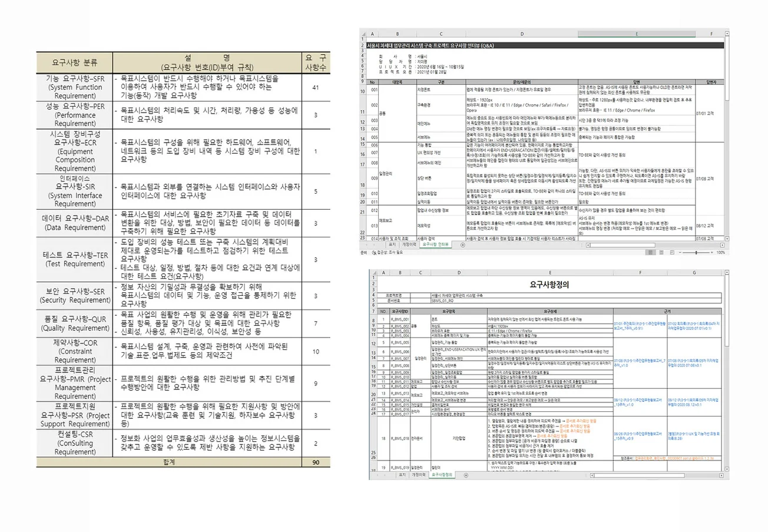768x532 pixels.
Task: Click the 합계 total row label
Action: click(169, 463)
